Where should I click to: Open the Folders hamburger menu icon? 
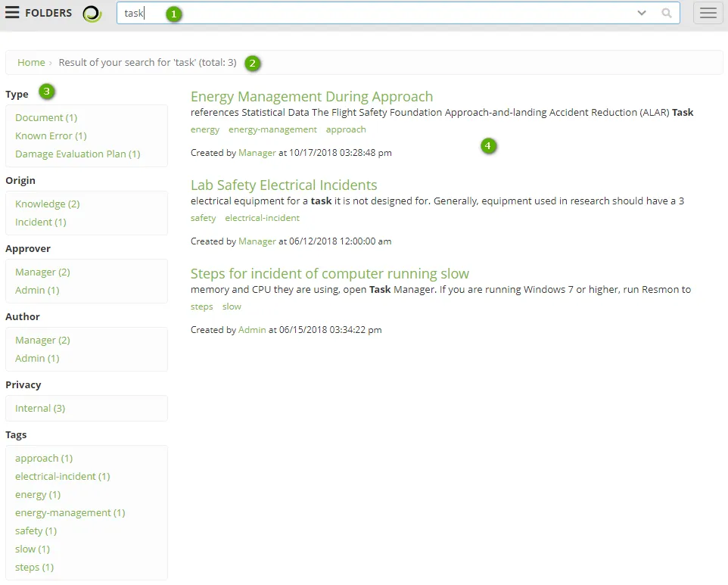coord(12,13)
